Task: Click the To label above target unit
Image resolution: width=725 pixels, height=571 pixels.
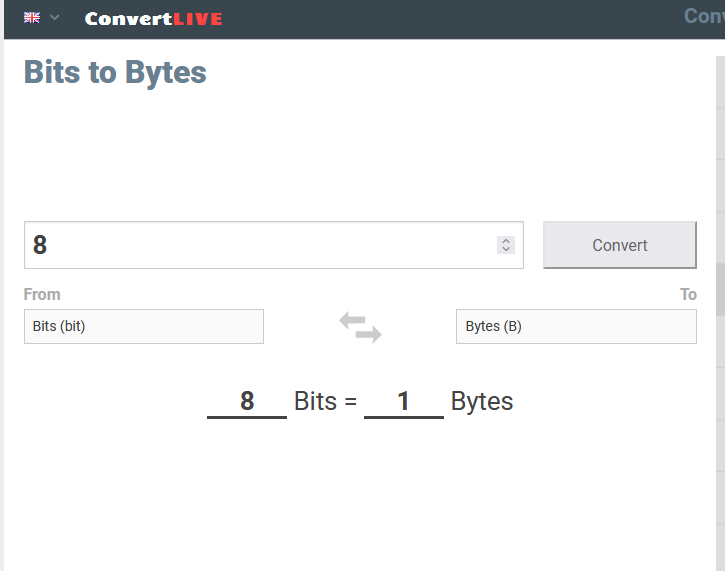Action: pos(688,294)
